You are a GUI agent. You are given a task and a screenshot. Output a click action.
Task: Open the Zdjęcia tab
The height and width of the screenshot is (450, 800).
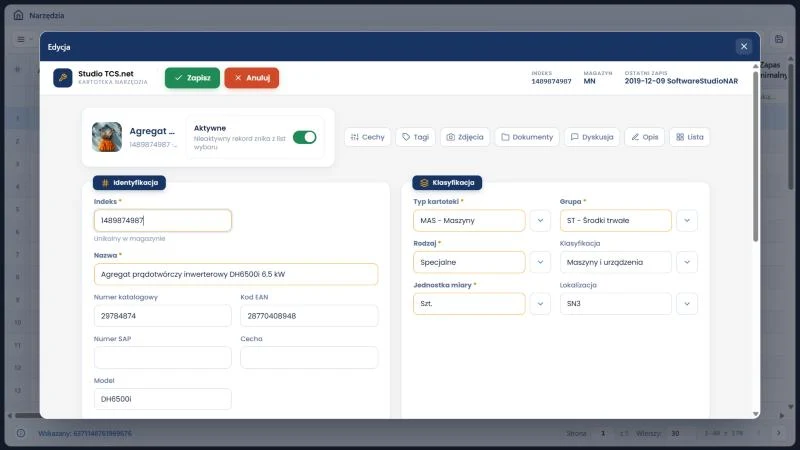click(x=465, y=137)
